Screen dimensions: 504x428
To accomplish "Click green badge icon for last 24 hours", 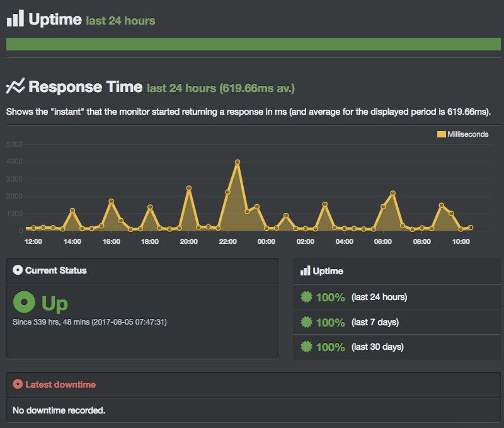I will coord(306,297).
